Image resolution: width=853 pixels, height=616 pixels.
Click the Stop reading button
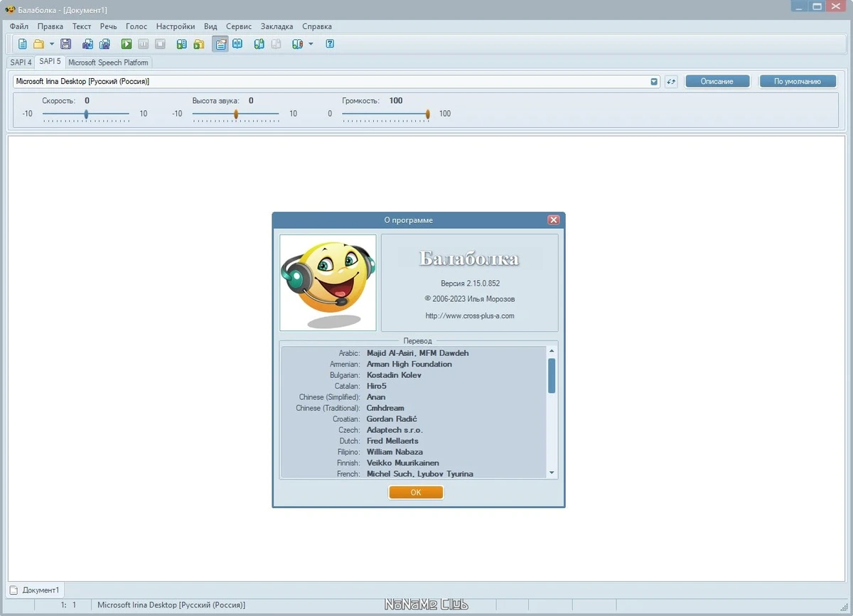161,44
